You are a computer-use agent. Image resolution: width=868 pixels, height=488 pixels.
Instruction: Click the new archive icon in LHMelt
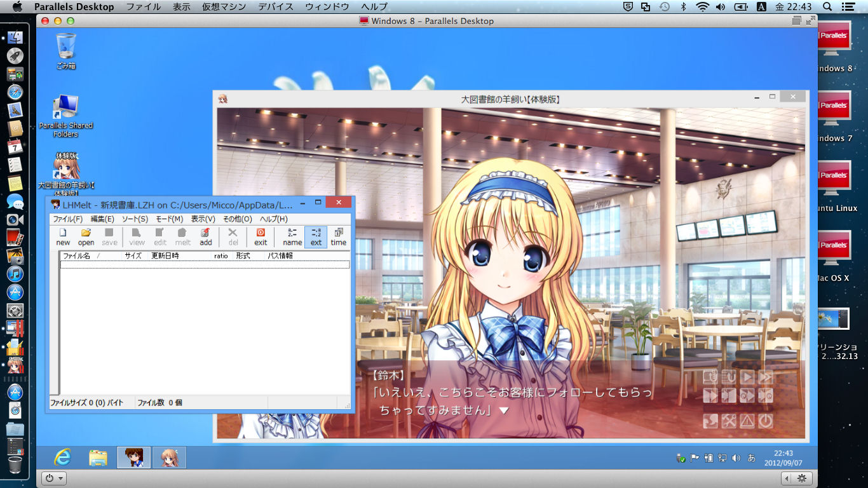(63, 236)
